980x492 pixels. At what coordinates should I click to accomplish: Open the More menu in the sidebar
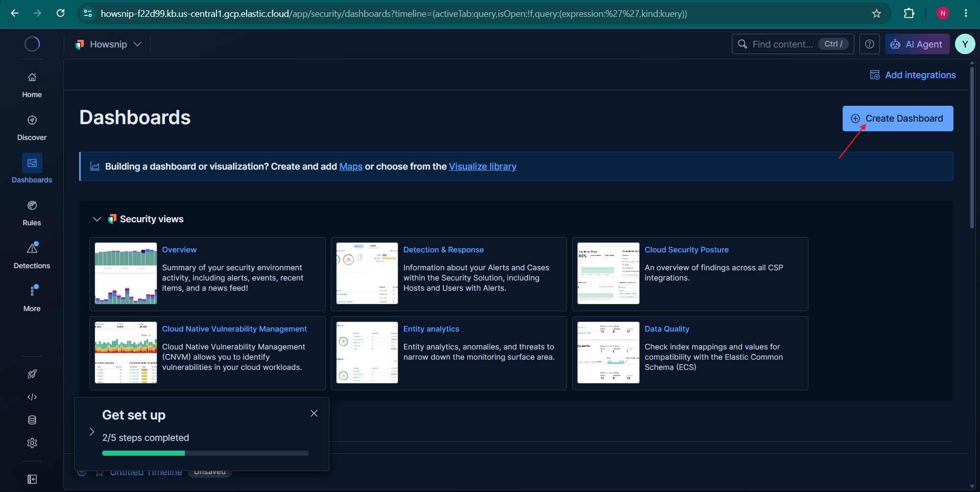pyautogui.click(x=32, y=299)
